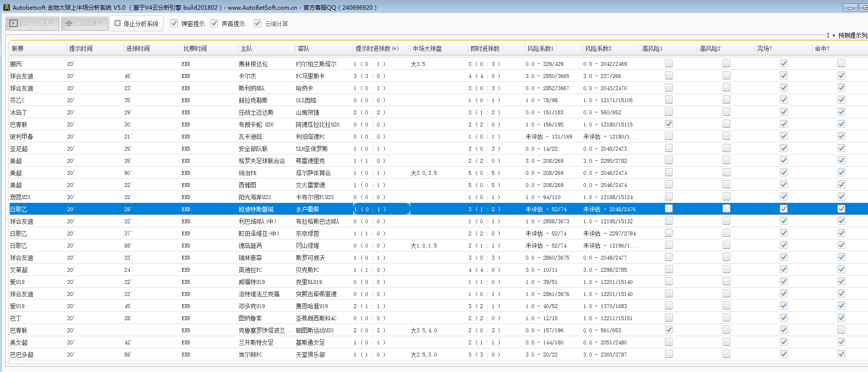Select the row with home team 西雅图
Image resolution: width=868 pixels, height=372 pixels.
(247, 185)
